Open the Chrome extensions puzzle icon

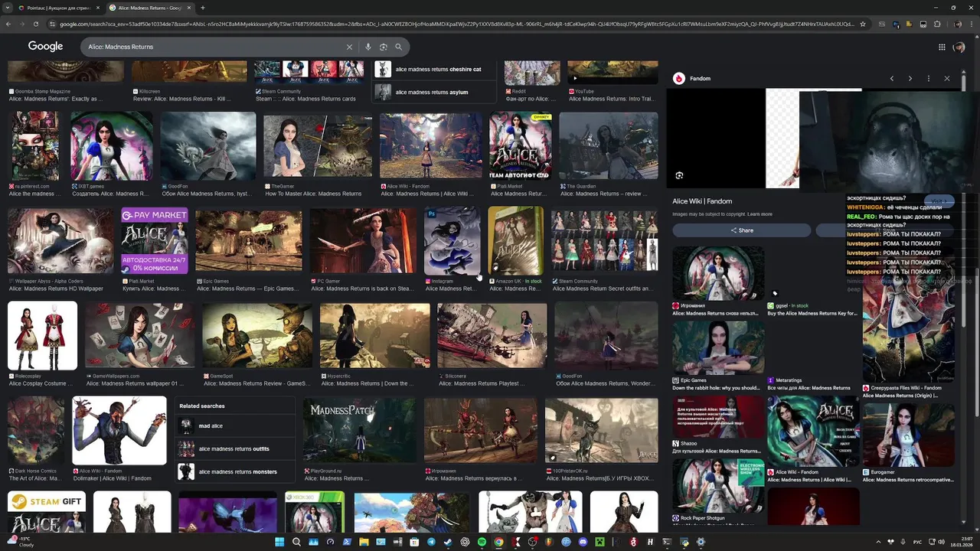(x=936, y=24)
